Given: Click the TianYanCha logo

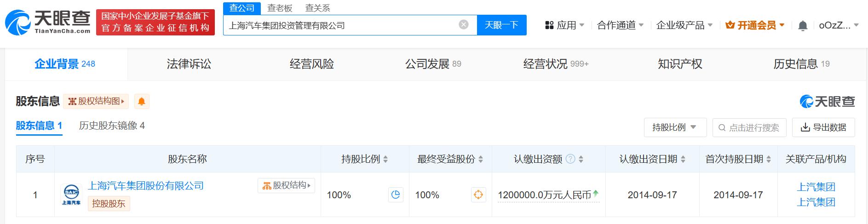Looking at the screenshot, I should click(48, 22).
